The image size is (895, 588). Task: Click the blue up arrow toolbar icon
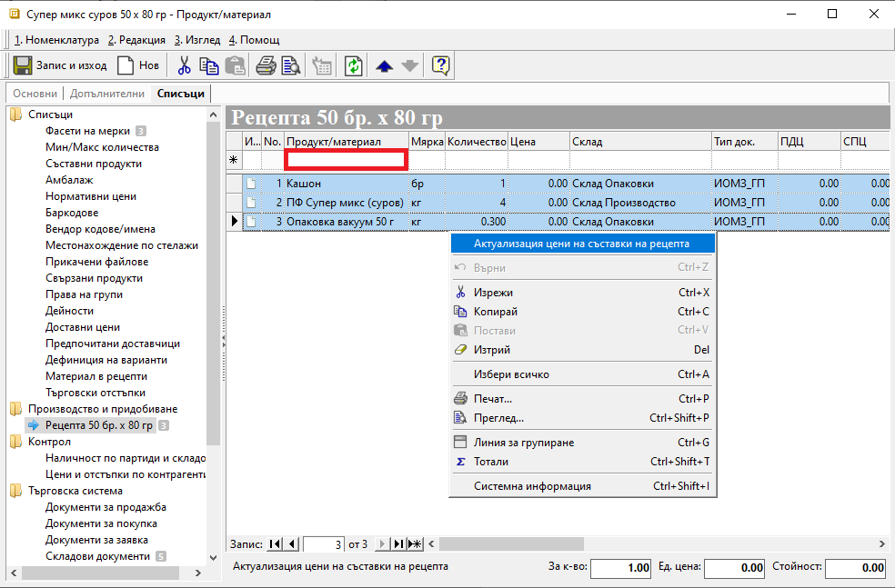[384, 65]
